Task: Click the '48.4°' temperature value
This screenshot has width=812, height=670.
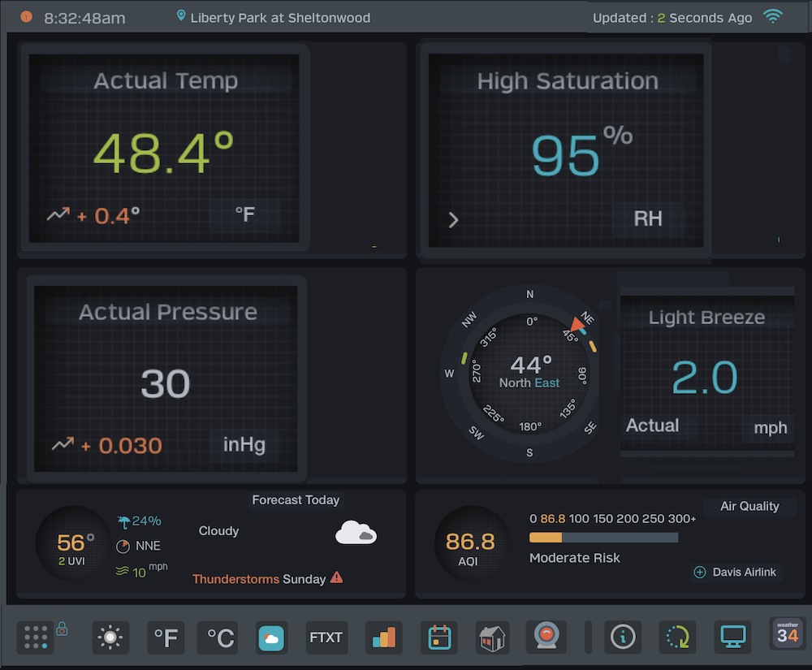Action: pyautogui.click(x=164, y=153)
